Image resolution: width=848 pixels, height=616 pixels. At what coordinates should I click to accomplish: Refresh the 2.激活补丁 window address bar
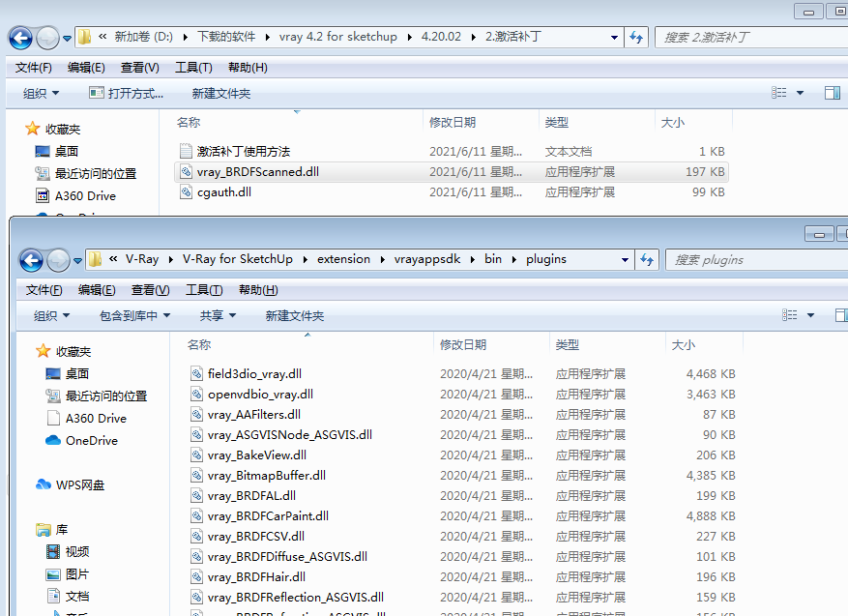coord(636,38)
